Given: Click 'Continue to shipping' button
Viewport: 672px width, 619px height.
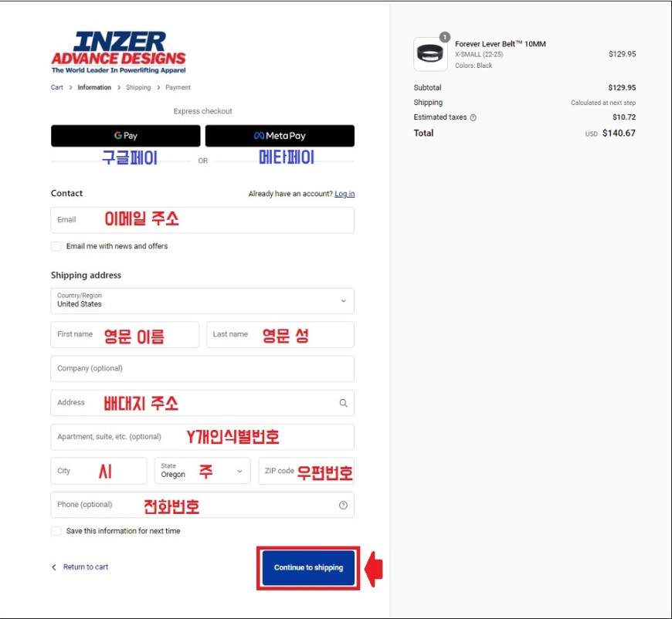Looking at the screenshot, I should pos(308,567).
